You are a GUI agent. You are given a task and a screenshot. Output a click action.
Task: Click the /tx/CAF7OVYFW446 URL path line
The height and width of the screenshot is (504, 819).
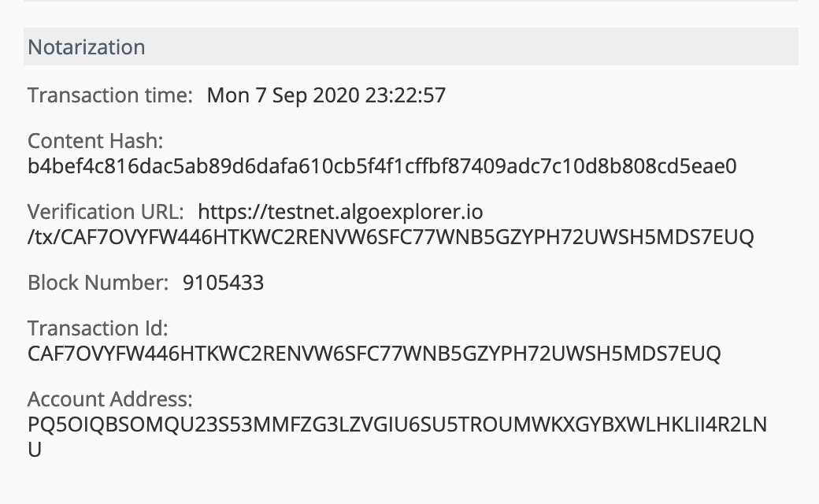click(390, 236)
